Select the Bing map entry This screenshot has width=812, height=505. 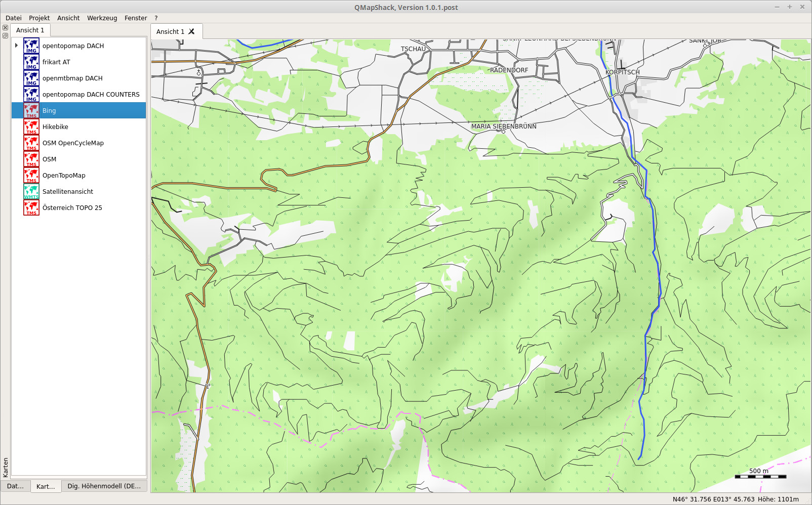tap(79, 110)
